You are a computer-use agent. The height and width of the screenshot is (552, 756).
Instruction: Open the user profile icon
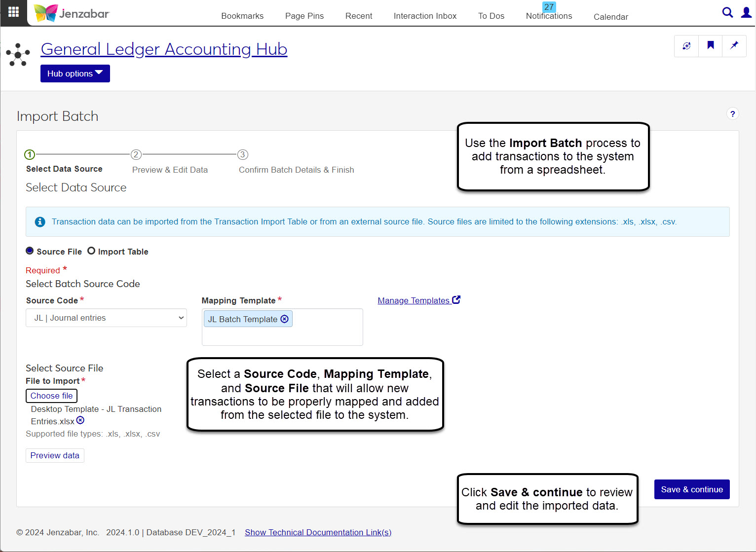click(746, 13)
